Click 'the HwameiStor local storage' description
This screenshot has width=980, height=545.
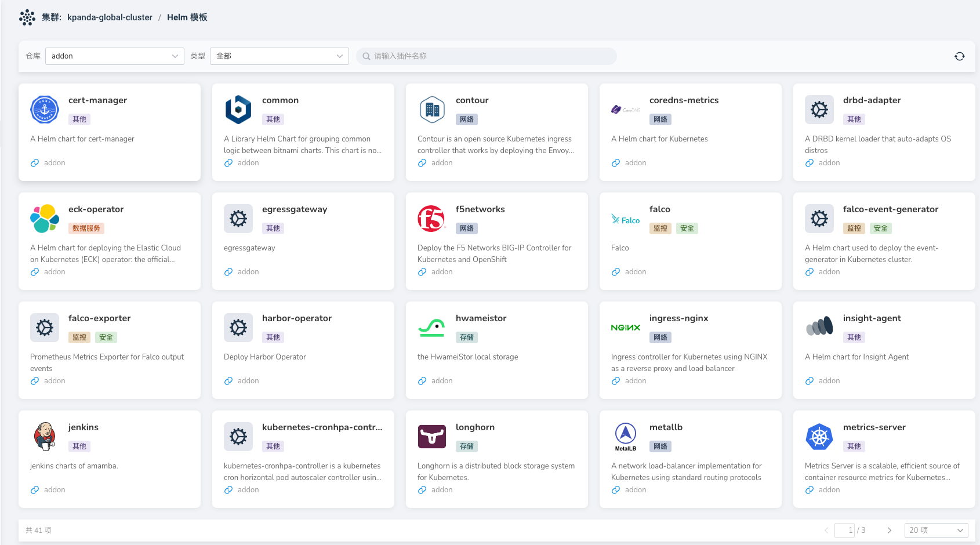pos(468,357)
